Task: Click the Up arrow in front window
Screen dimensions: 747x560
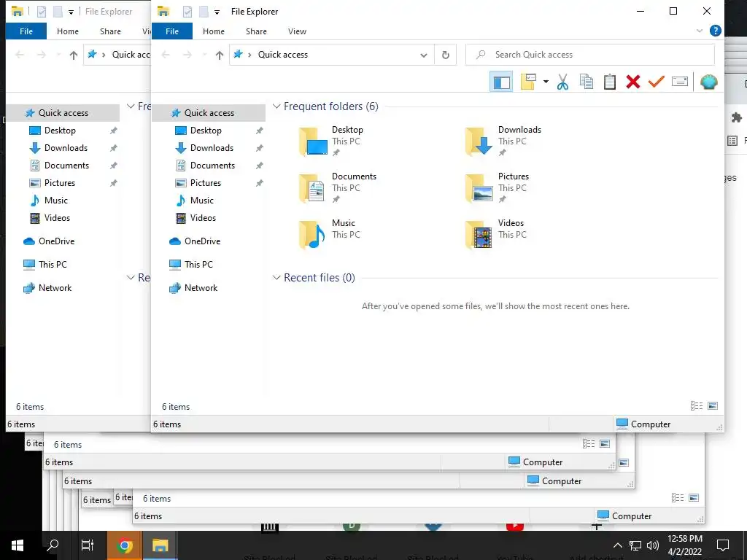Action: [219, 55]
